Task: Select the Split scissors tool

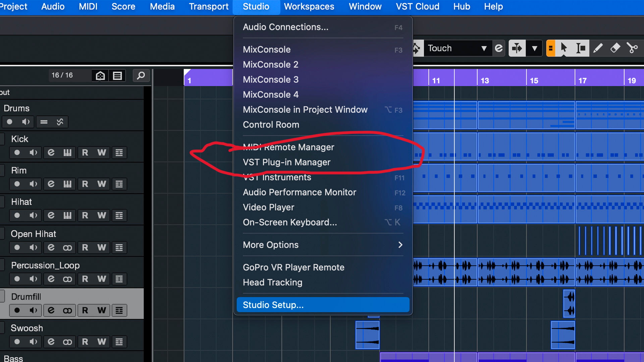Action: point(632,48)
